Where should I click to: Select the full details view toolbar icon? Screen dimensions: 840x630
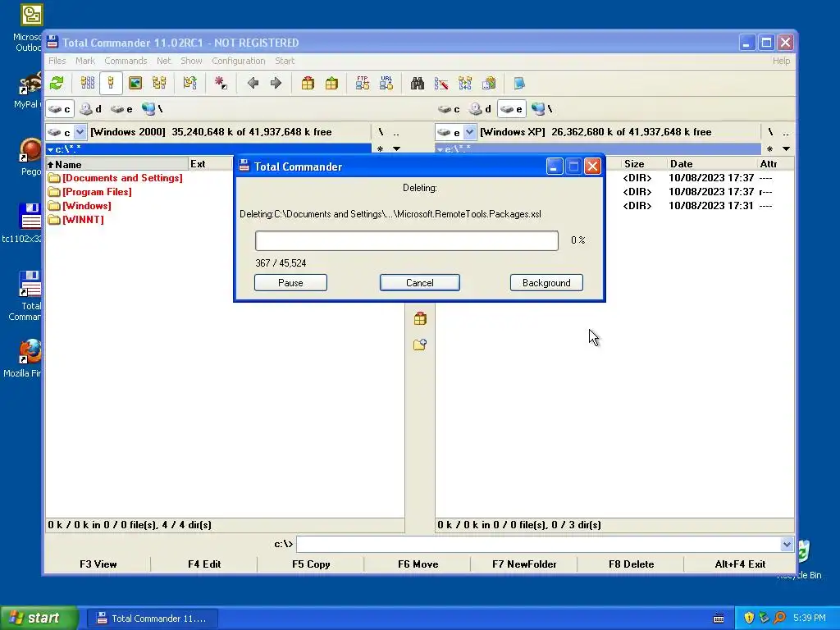[111, 83]
